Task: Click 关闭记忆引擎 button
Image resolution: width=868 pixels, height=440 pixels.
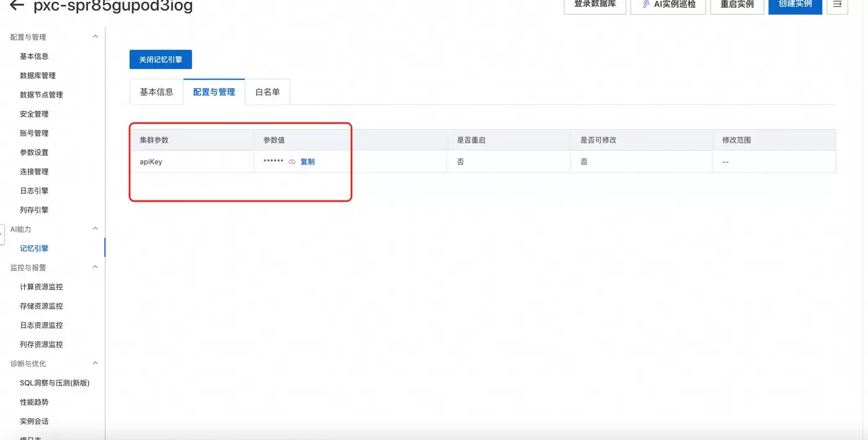Action: coord(161,60)
